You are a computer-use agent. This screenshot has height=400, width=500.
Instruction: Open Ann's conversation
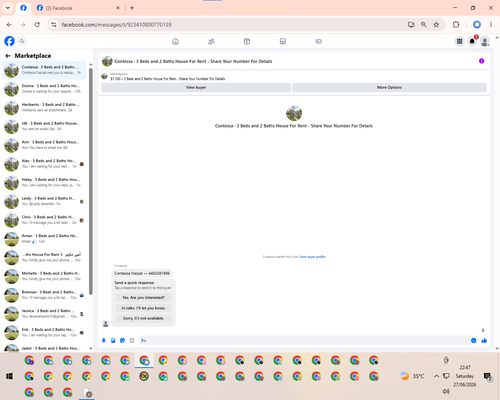44,145
